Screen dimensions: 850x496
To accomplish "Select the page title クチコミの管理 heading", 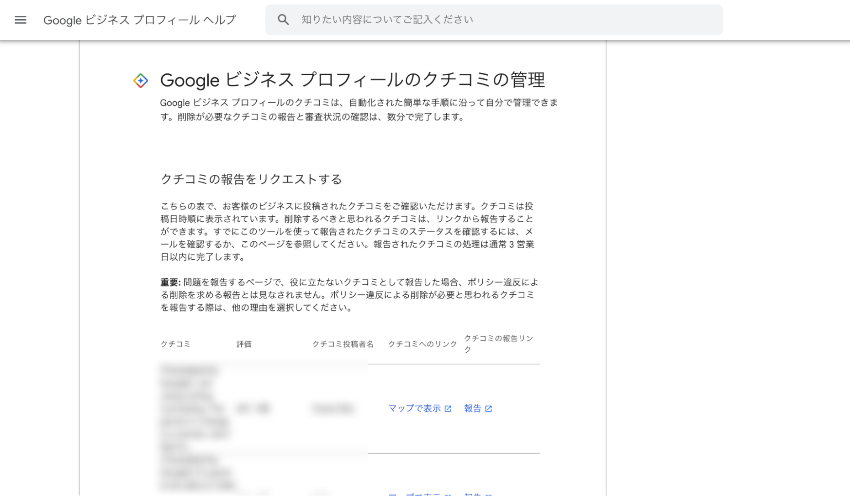I will pos(352,80).
